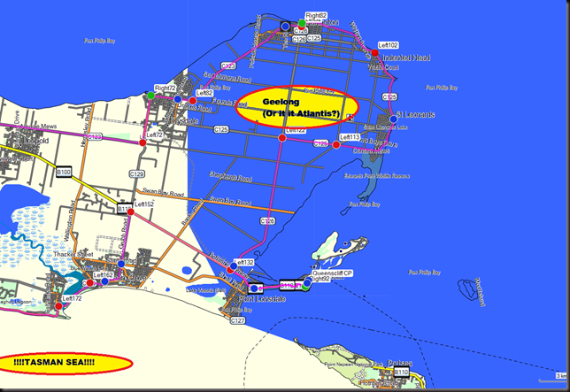Select the B100 highway shield
The image size is (570, 392).
tap(64, 172)
